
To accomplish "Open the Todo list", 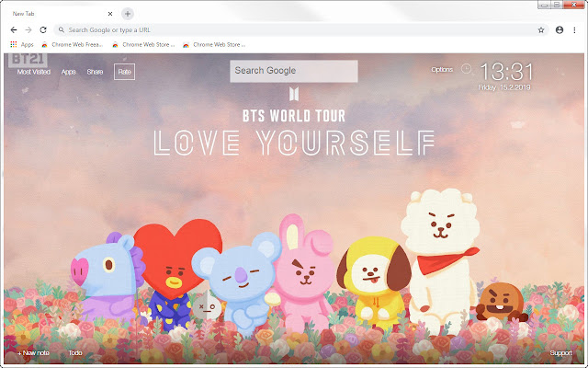I will [75, 353].
